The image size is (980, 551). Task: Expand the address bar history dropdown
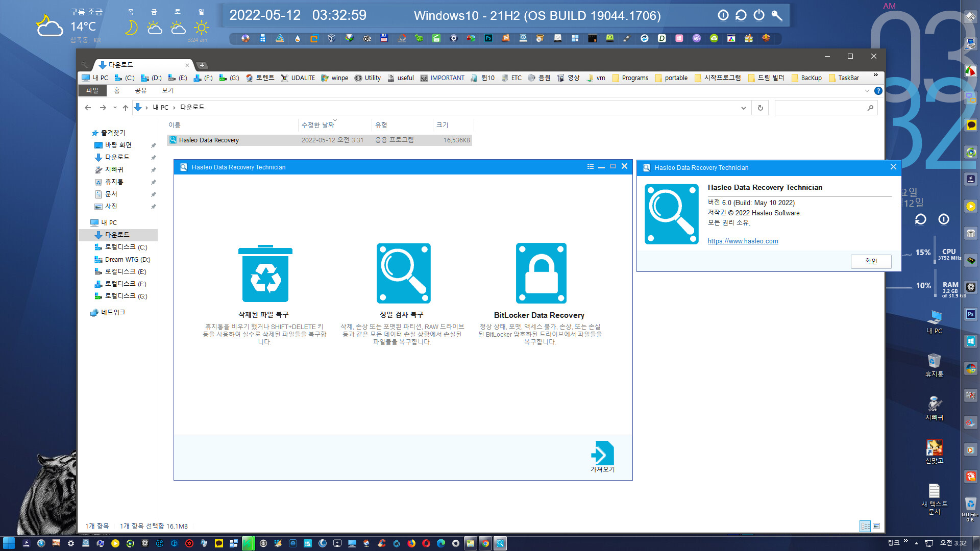point(743,108)
